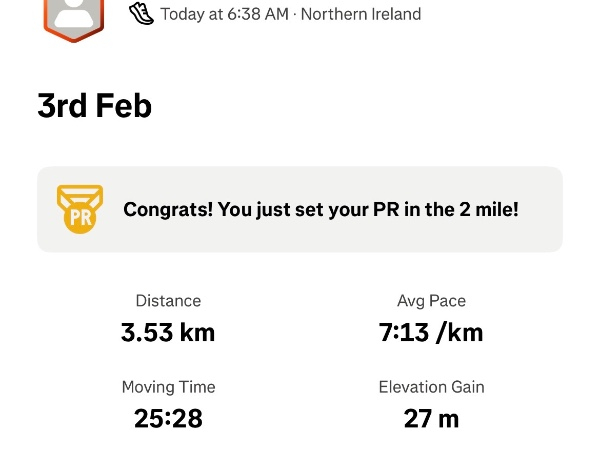Select the 25:28 moving time value
600x450 pixels.
(x=168, y=418)
